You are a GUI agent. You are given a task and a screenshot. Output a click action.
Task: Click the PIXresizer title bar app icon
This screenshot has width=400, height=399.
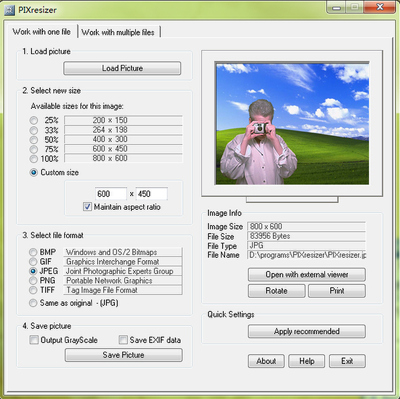(x=9, y=10)
